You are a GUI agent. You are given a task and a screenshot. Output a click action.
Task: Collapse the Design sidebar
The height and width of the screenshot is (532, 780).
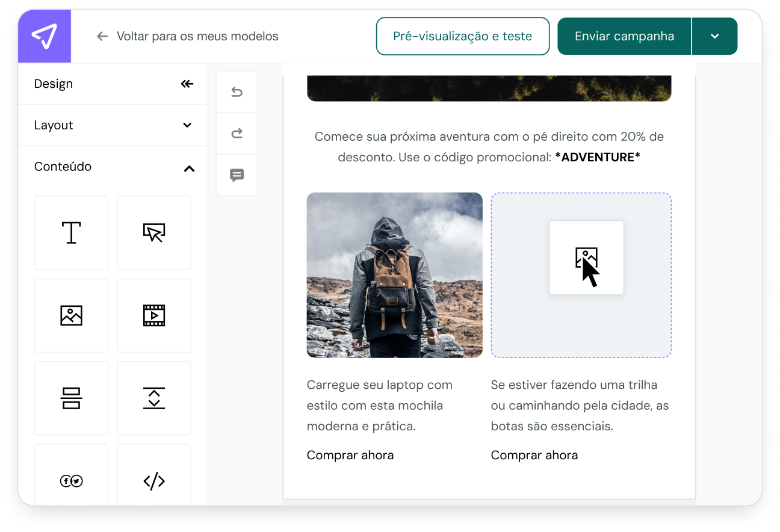pyautogui.click(x=187, y=84)
